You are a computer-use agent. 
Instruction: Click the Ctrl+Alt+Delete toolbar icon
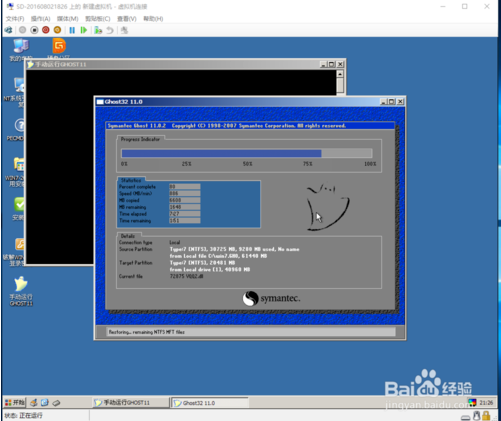click(8, 30)
